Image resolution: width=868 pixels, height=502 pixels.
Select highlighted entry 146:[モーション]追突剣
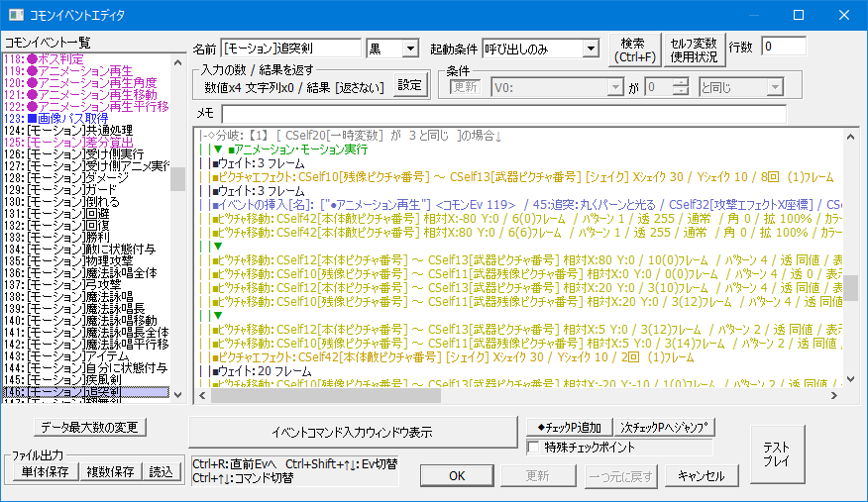point(86,392)
